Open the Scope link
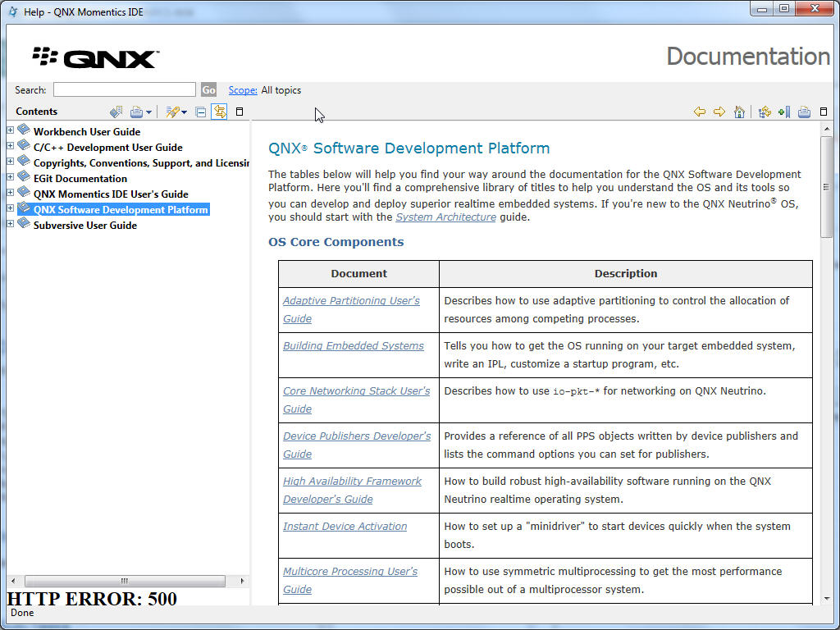 pyautogui.click(x=243, y=90)
